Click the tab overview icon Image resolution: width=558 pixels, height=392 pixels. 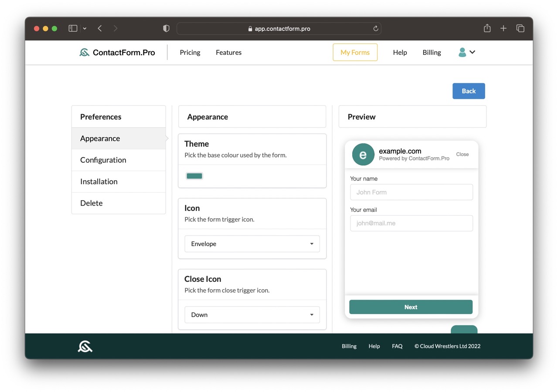pos(521,28)
